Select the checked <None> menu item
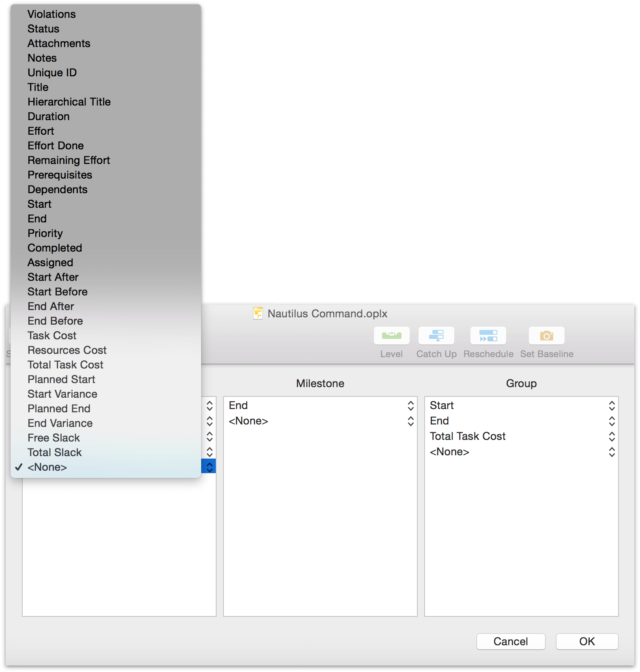The image size is (640, 672). [x=106, y=467]
